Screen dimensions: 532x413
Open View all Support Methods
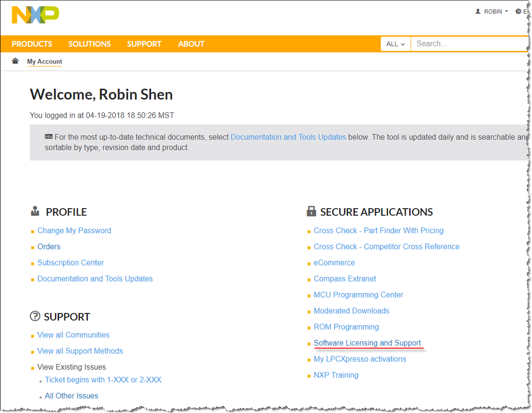coord(80,351)
